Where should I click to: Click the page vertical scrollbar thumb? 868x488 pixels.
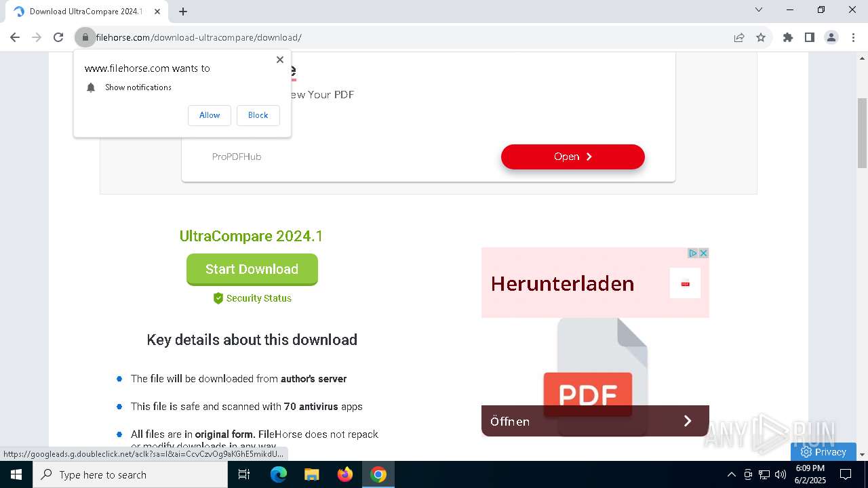click(863, 133)
